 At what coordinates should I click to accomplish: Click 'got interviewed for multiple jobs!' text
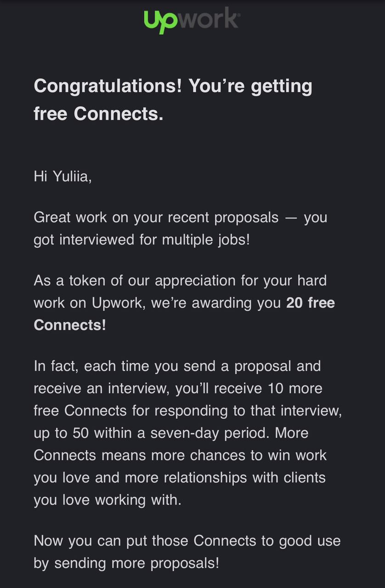point(142,239)
